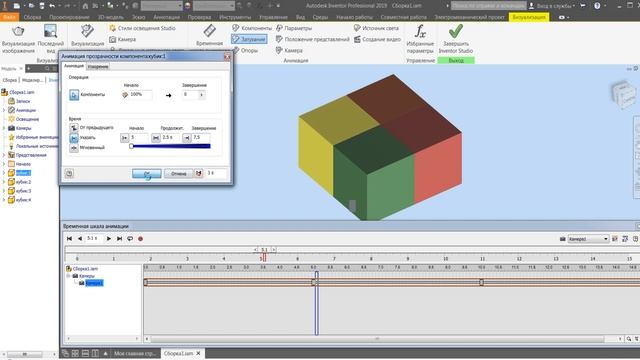Screen dimensions: 640x360
Task: Click Завершить Inventor Studio green checkmark
Action: pyautogui.click(x=456, y=39)
